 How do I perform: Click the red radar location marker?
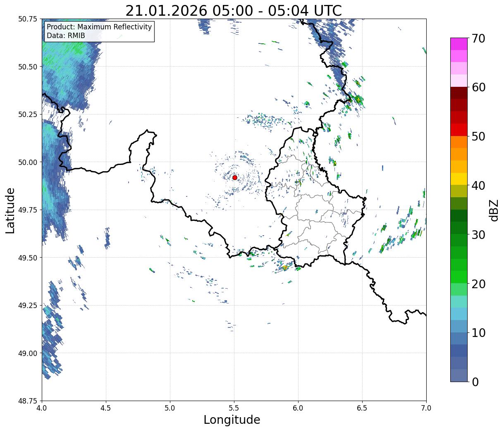pos(235,177)
